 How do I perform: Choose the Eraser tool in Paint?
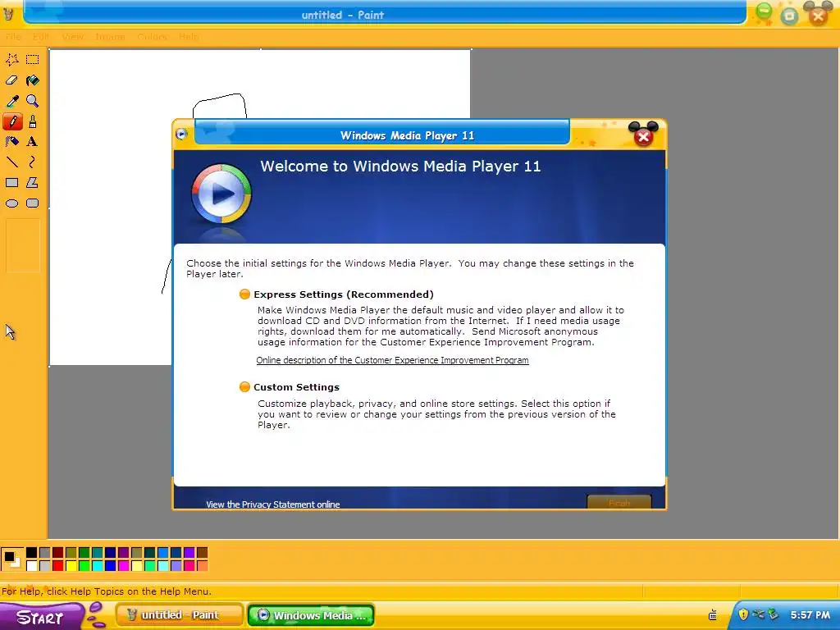[11, 80]
